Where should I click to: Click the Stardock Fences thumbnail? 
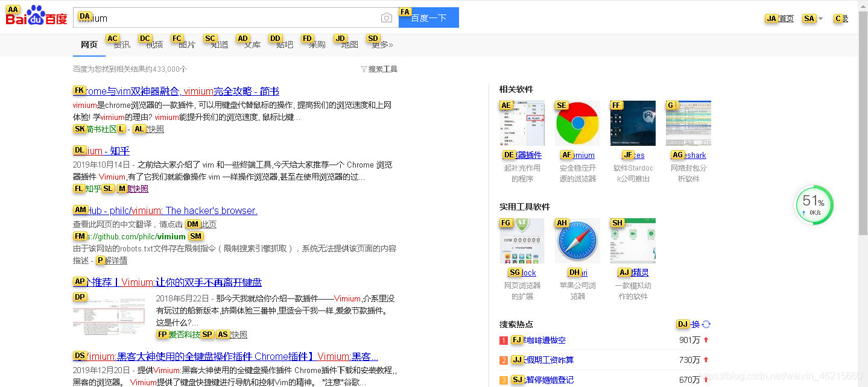tap(633, 123)
